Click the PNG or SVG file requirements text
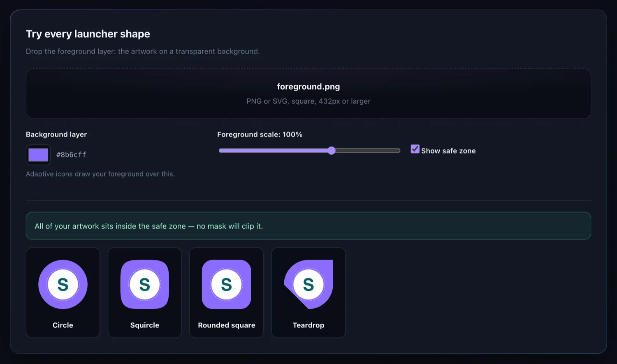 (308, 101)
